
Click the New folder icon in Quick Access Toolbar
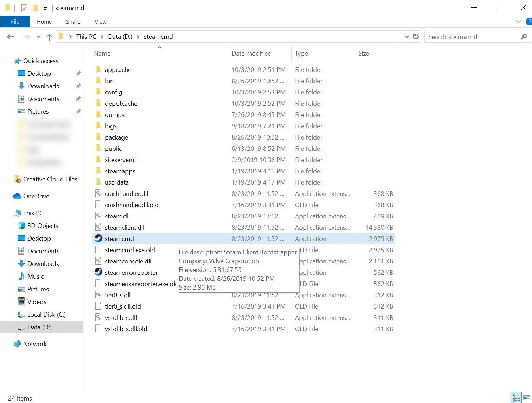click(x=35, y=7)
